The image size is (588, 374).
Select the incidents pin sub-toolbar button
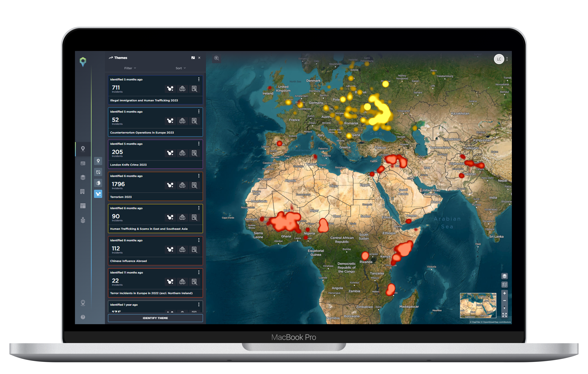(98, 161)
